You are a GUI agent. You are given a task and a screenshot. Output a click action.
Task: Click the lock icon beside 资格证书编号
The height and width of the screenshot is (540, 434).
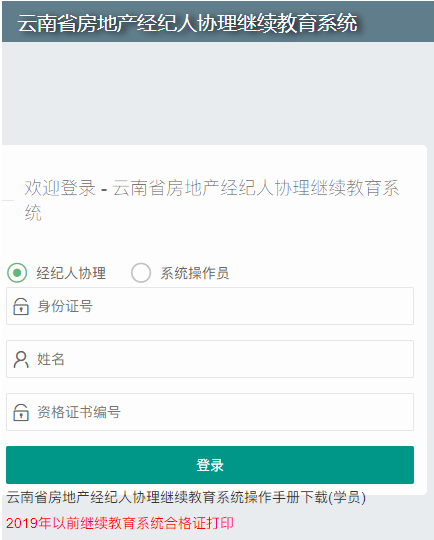[21, 412]
